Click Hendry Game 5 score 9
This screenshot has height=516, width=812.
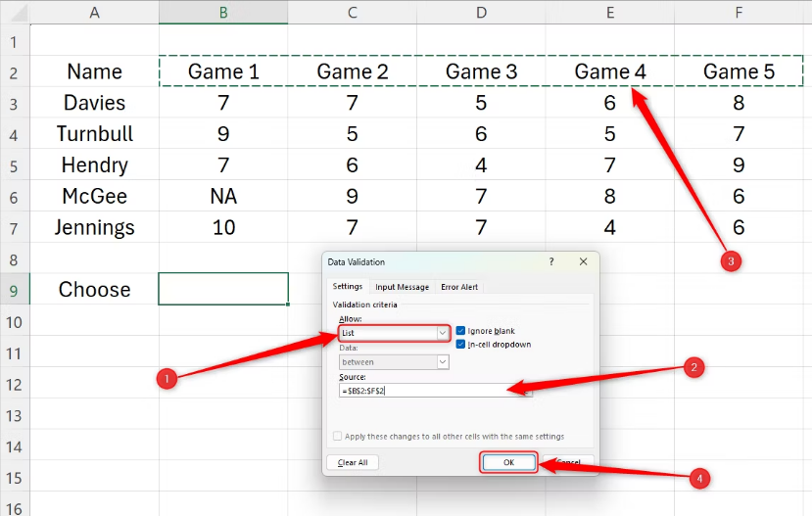point(739,164)
